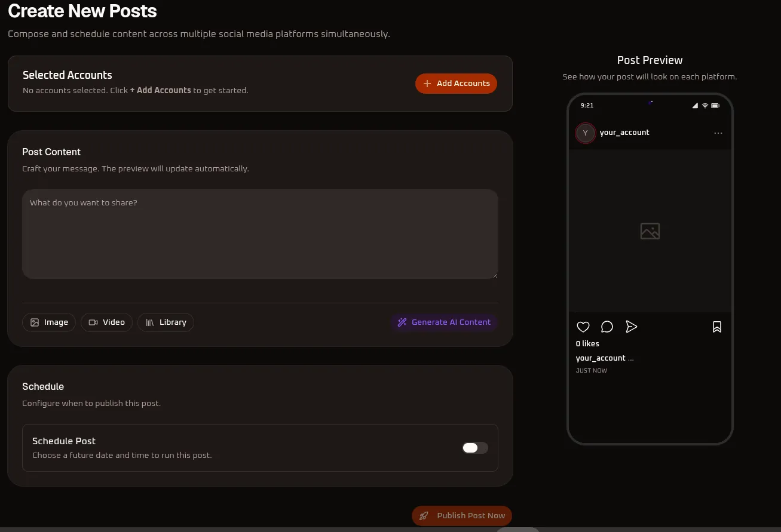Click the battery icon in phone status bar
This screenshot has height=532, width=781.
point(715,106)
